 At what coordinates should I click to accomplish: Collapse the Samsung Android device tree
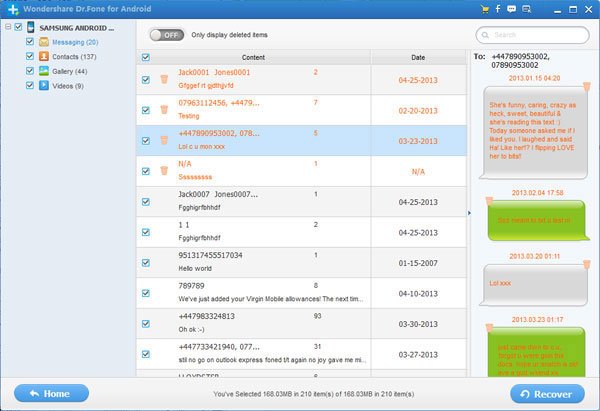[7, 27]
